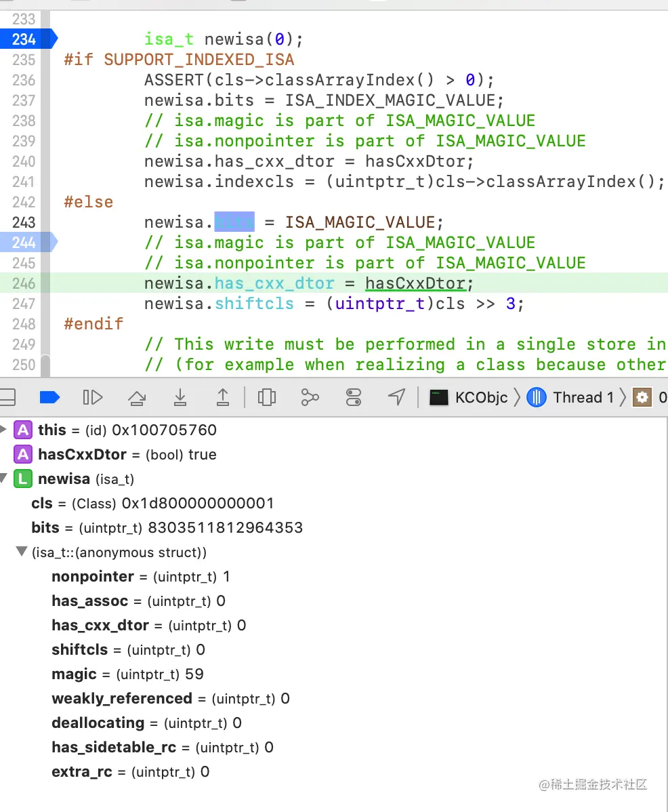Select the 'shiftcls = (uintptr_t) 0' row
The image size is (668, 812).
128,649
